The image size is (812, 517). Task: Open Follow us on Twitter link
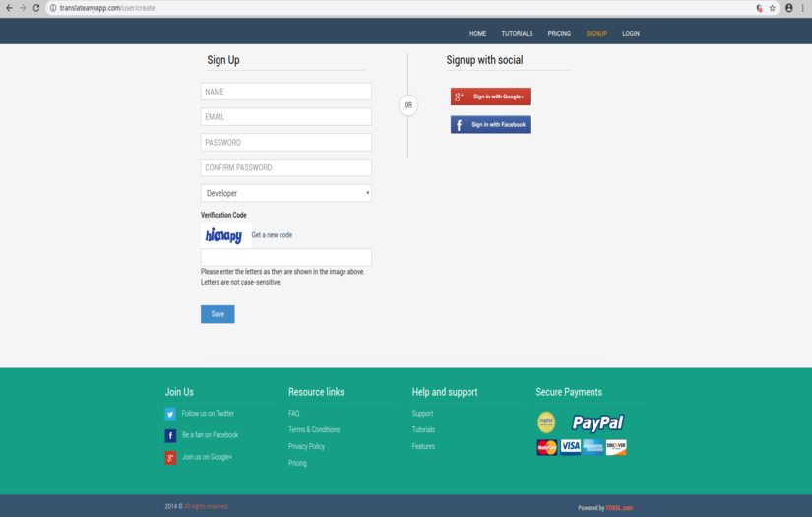click(208, 414)
